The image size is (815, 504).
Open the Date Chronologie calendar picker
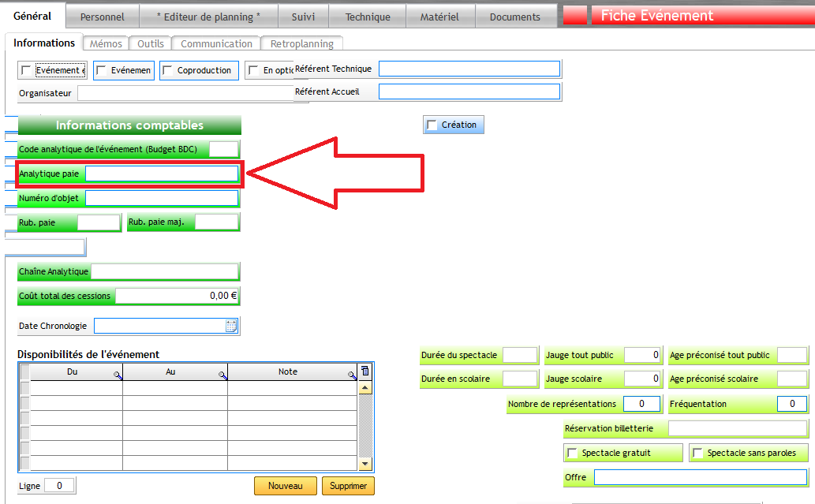point(231,326)
